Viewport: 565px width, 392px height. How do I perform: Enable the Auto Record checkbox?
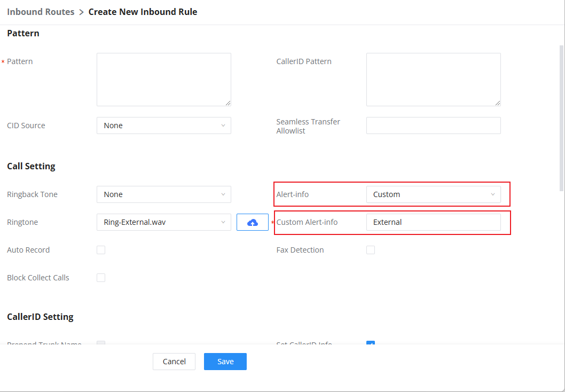[x=101, y=250]
